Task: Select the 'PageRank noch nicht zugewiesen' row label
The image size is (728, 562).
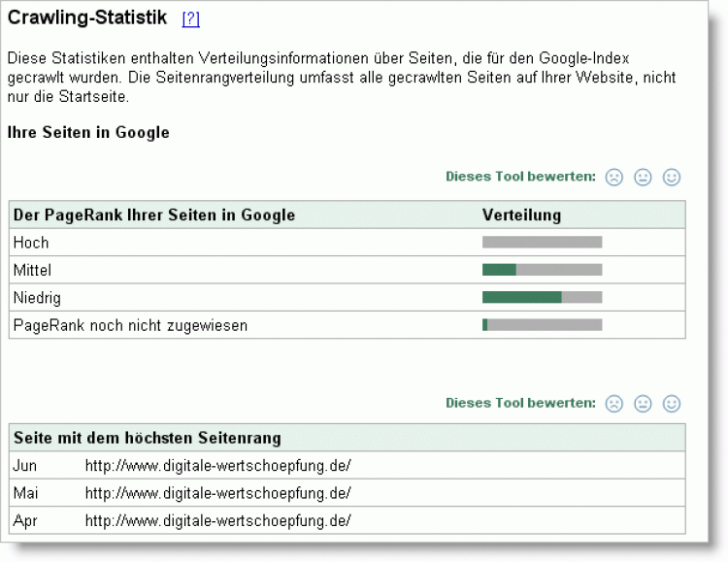Action: 130,325
